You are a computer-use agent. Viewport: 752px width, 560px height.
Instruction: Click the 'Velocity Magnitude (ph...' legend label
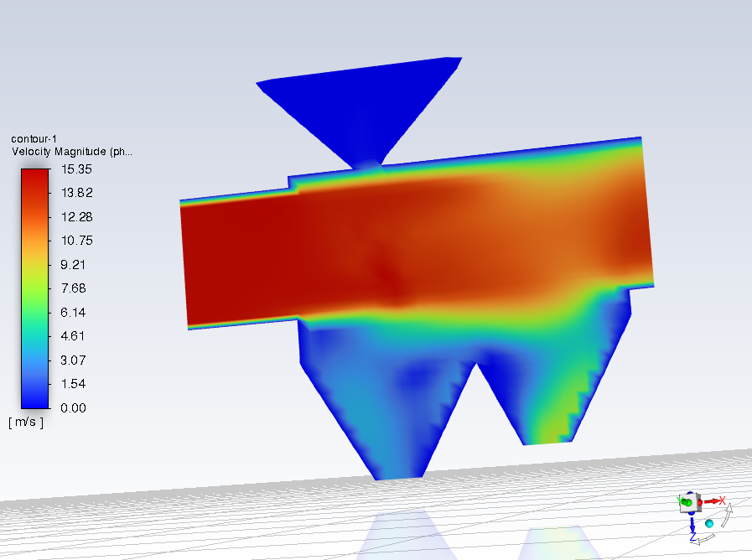(72, 152)
